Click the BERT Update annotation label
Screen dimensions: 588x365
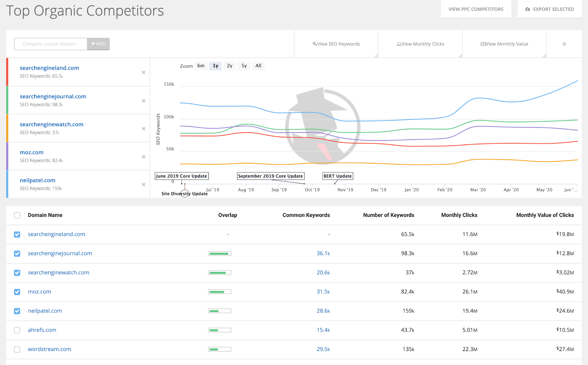(338, 176)
